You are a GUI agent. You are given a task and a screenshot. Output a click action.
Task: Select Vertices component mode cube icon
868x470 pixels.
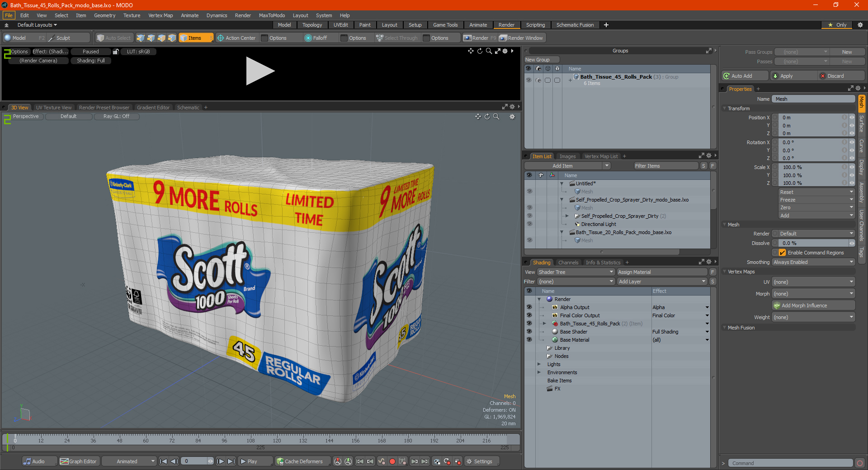[141, 38]
